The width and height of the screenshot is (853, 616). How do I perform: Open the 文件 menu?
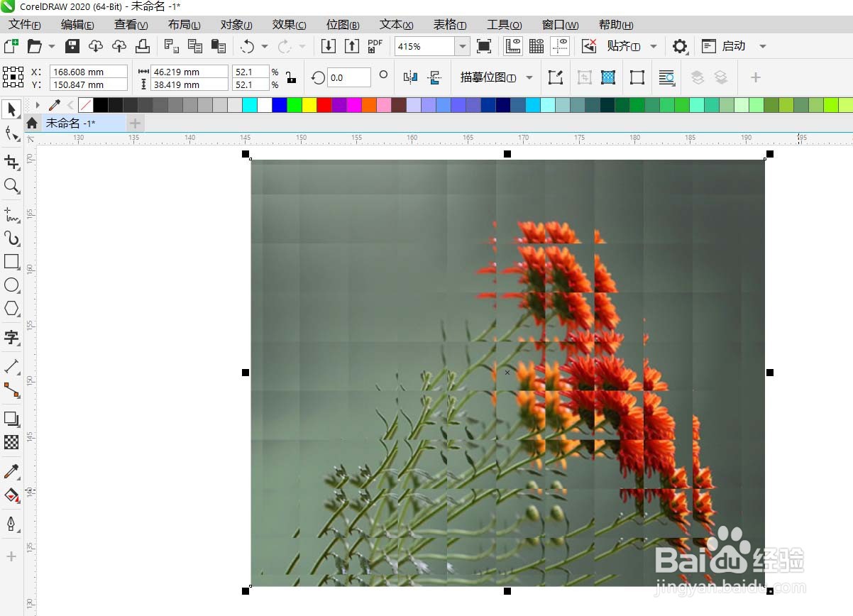25,25
